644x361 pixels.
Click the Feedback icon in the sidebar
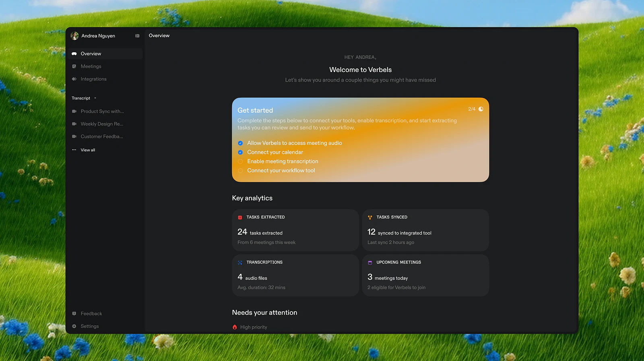74,314
